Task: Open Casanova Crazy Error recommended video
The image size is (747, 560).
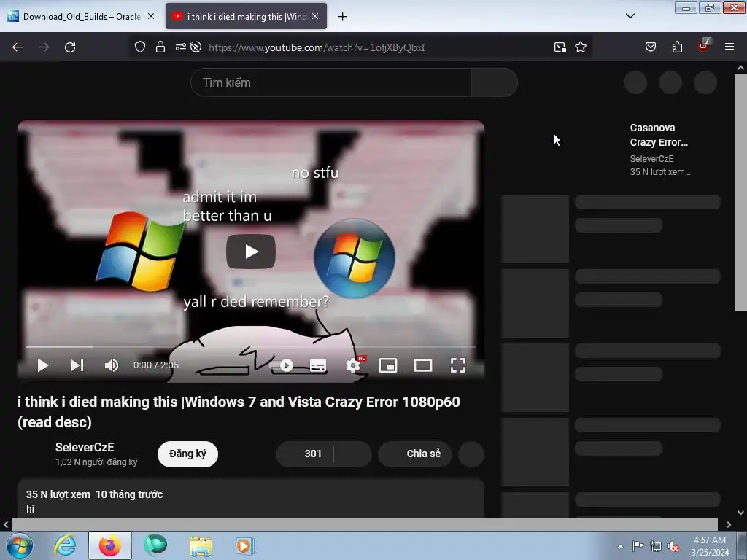Action: [659, 135]
